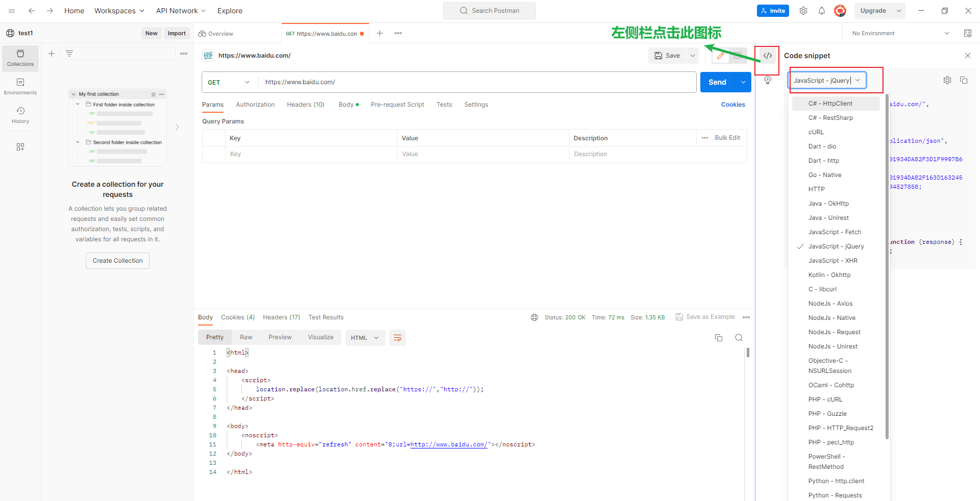Click the Create Collection button

(117, 261)
